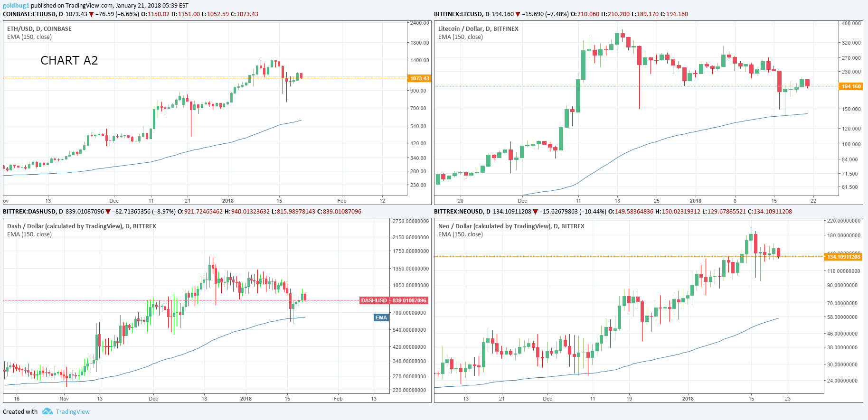Click the blue EMA label on Dash chart
Screen dimensions: 868x420
tap(381, 317)
